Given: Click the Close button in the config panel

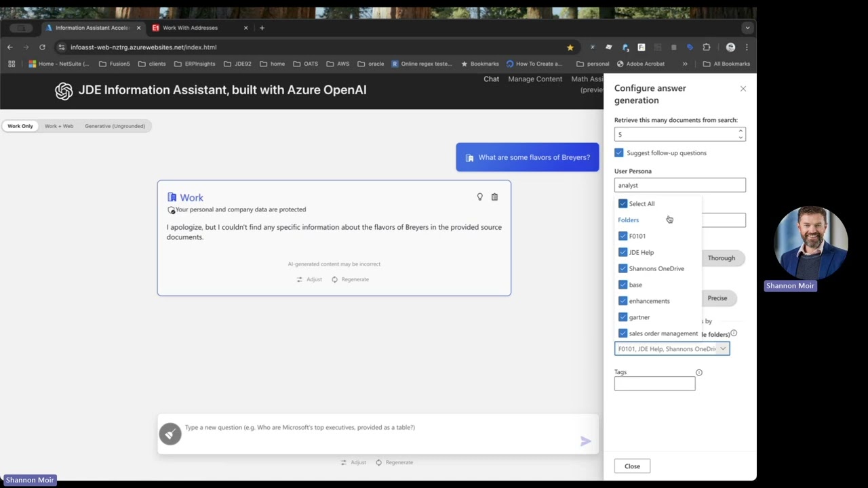Looking at the screenshot, I should click(632, 466).
